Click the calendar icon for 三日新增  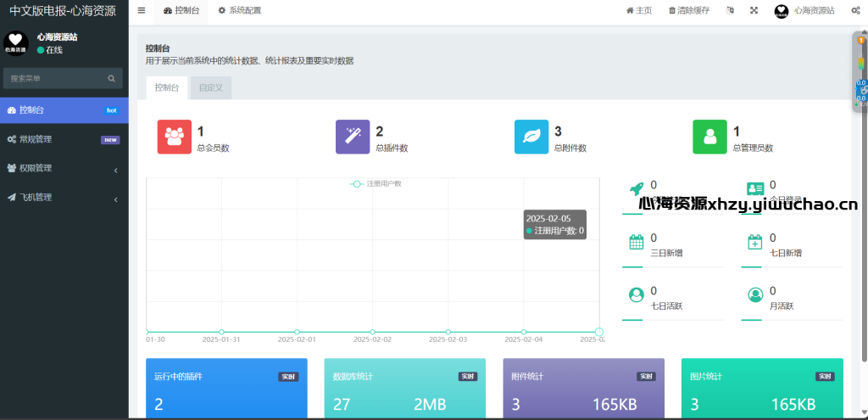(637, 242)
